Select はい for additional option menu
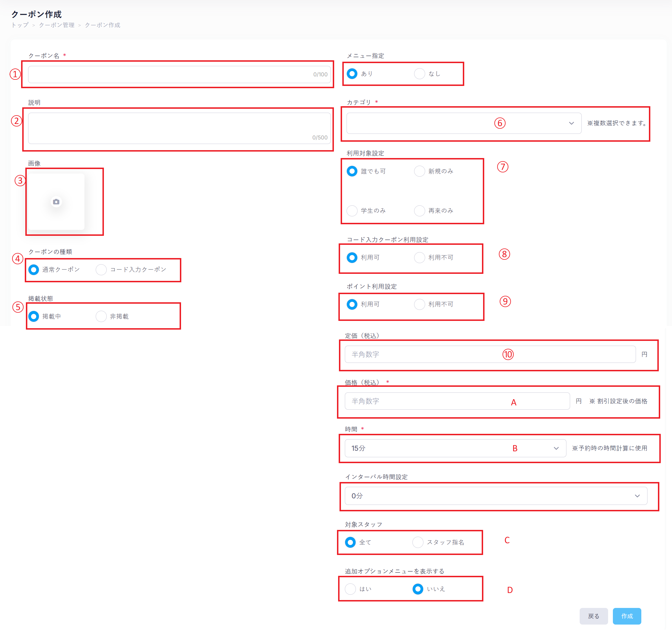 (x=350, y=589)
